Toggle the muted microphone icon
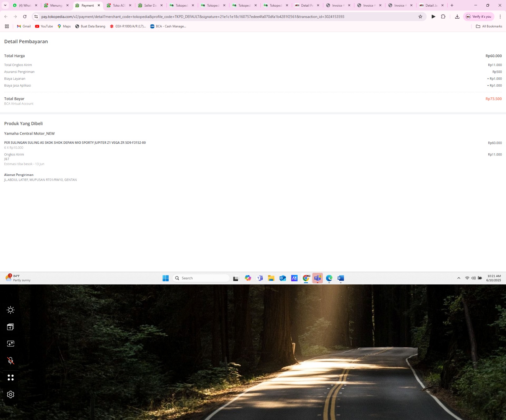 click(x=10, y=361)
